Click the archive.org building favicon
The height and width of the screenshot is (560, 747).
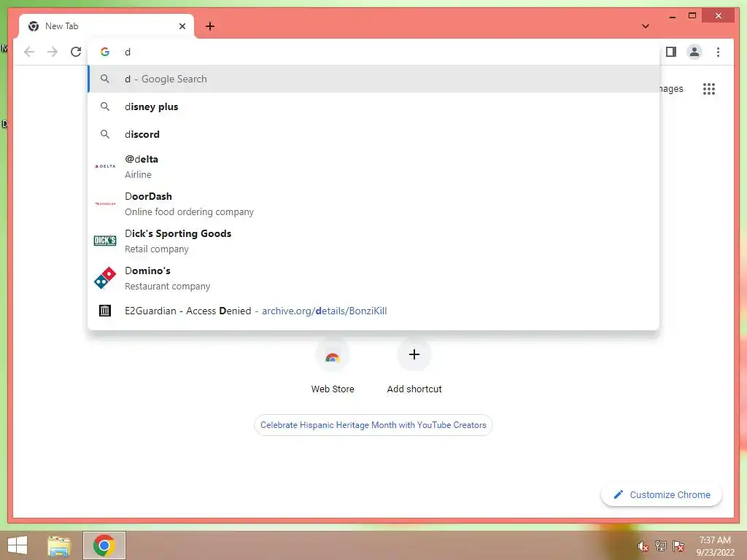105,311
